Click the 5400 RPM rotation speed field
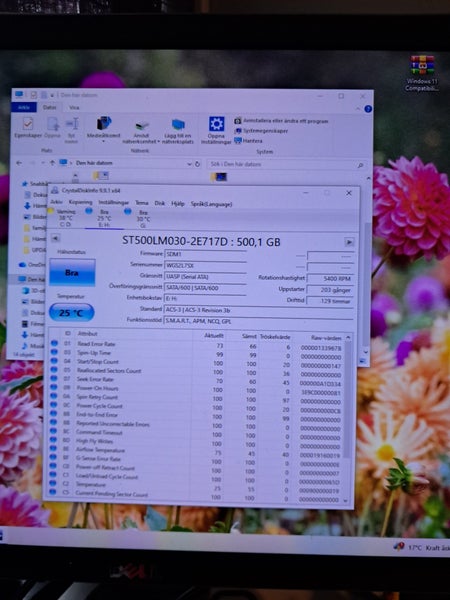Screen dimensions: 450x600 [330, 279]
